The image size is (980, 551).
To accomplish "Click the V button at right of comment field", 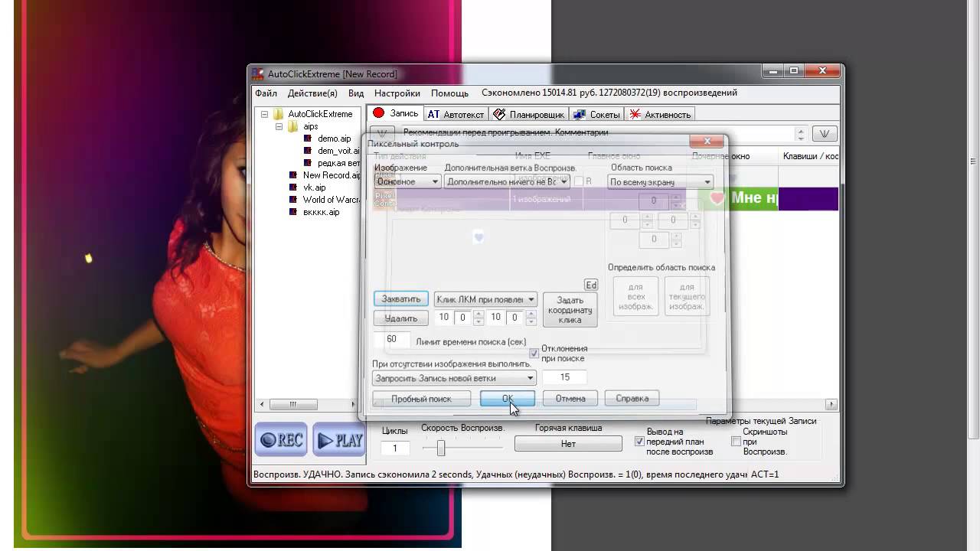I will [824, 134].
